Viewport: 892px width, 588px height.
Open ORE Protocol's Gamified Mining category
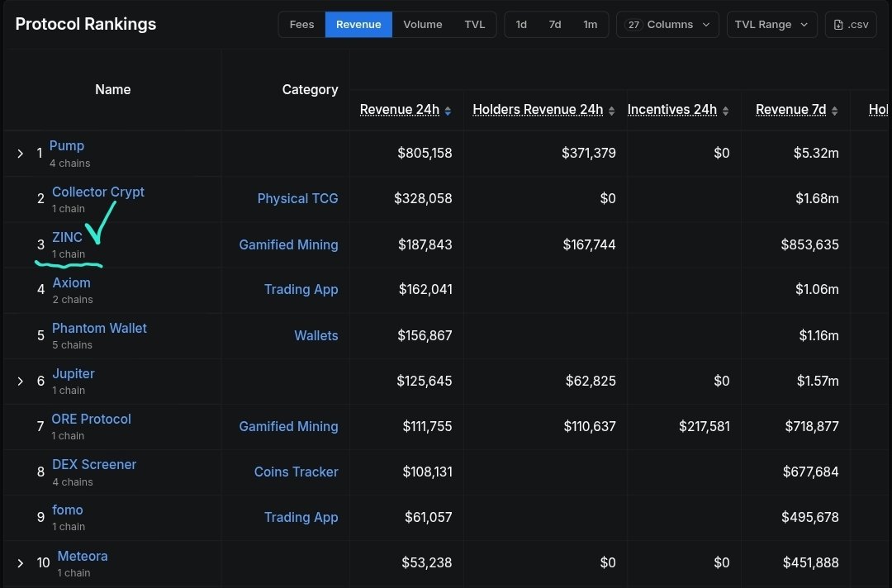(288, 426)
